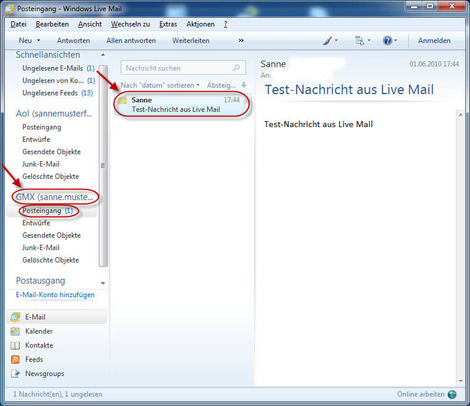Click the message date 01.06.2010 17:44

(434, 64)
